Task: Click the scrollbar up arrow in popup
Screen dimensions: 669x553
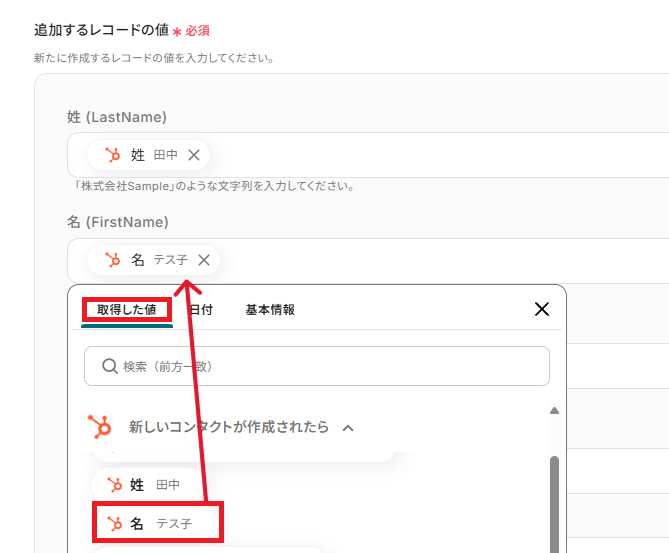Action: (x=554, y=410)
